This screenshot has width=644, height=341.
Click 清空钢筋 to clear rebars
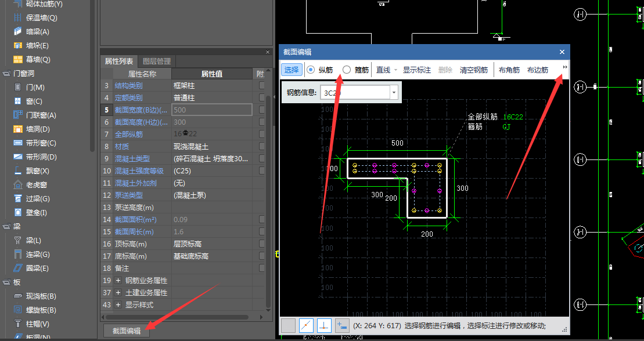coord(473,70)
